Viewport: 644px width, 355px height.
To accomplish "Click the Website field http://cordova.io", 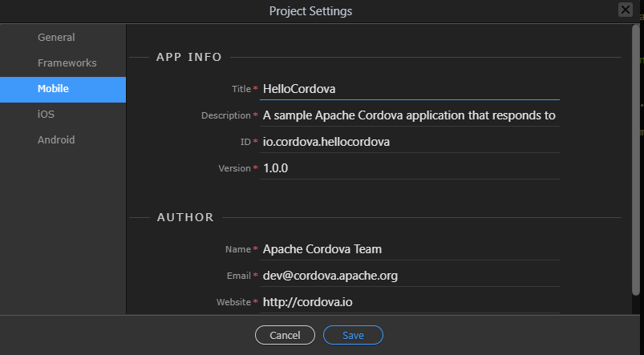I will 410,302.
